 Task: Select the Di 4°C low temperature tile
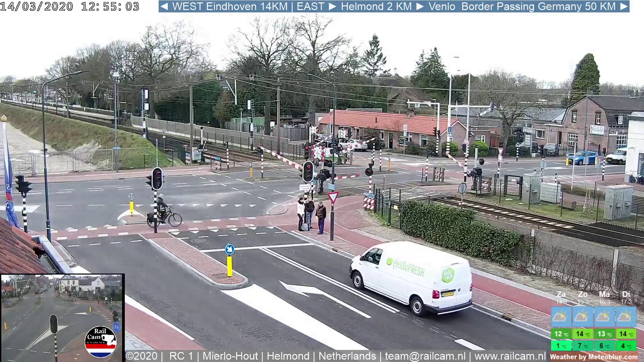click(626, 346)
